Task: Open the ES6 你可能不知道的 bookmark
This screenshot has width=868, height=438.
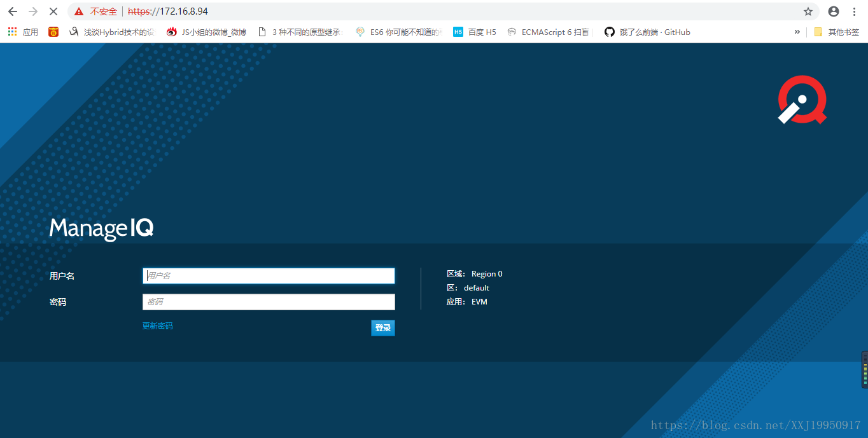Action: coord(398,32)
